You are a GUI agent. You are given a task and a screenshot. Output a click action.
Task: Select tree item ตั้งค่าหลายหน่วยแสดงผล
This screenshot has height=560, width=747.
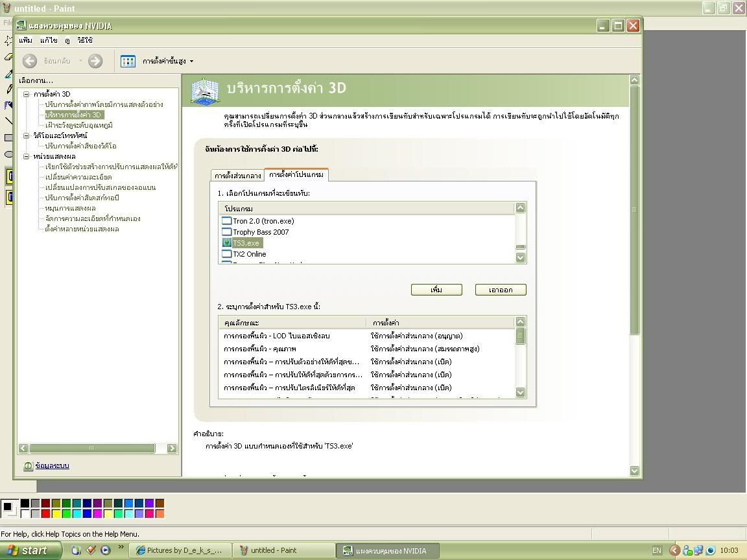point(82,229)
